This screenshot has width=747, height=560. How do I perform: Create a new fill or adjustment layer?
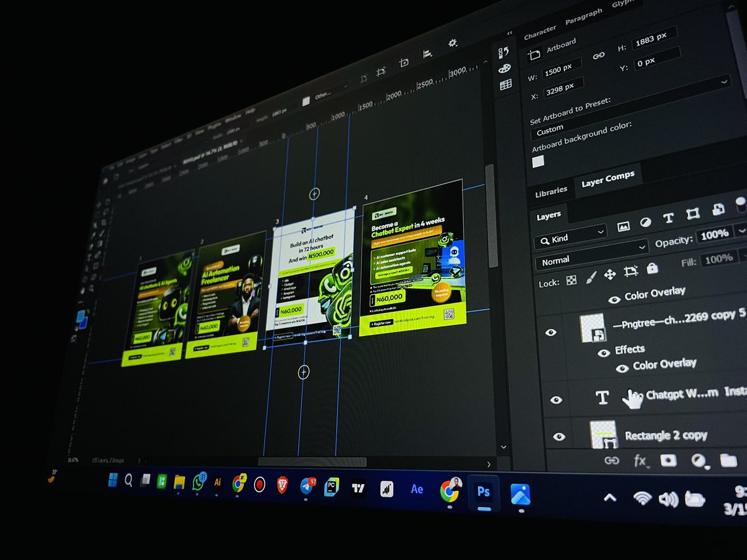(698, 460)
